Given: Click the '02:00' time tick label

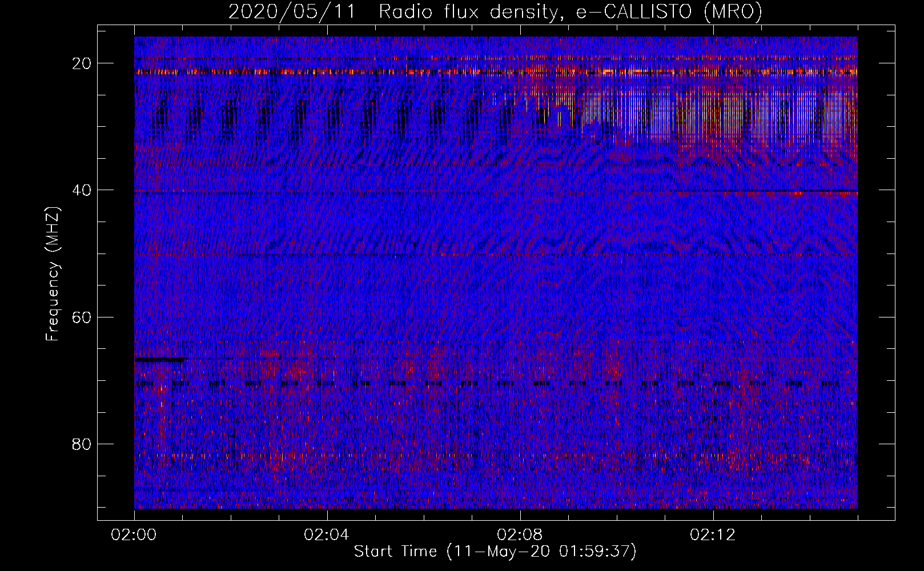Looking at the screenshot, I should [134, 534].
